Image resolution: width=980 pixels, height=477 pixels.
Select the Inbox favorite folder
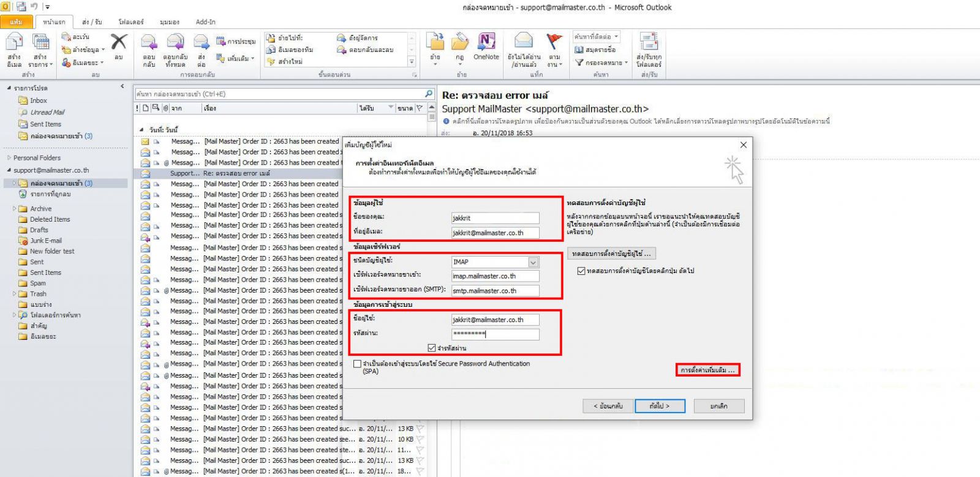pos(38,100)
